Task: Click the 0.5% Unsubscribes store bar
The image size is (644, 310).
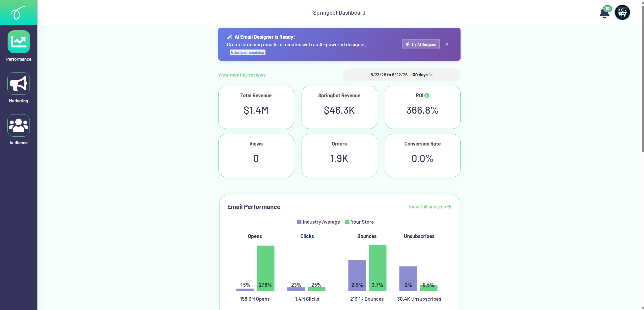Action: tap(428, 288)
